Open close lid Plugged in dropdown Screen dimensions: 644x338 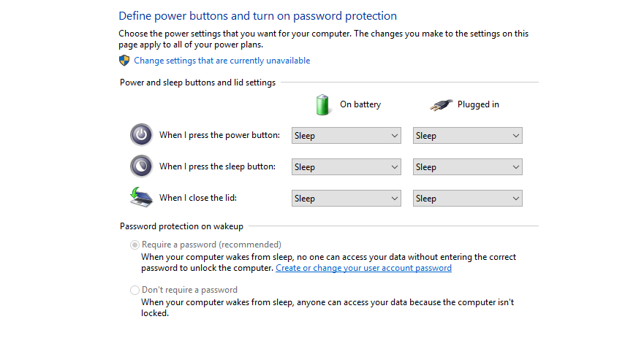point(467,198)
